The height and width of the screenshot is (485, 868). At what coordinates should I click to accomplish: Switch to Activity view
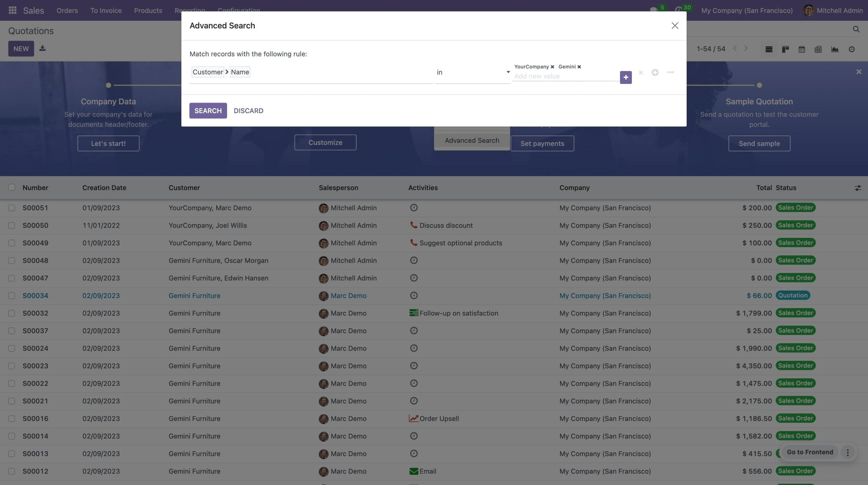coord(851,49)
